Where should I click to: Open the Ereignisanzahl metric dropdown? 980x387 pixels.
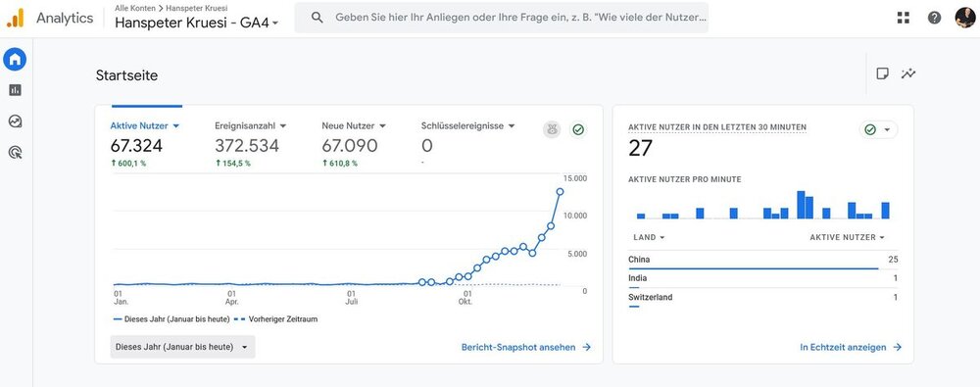click(x=251, y=125)
